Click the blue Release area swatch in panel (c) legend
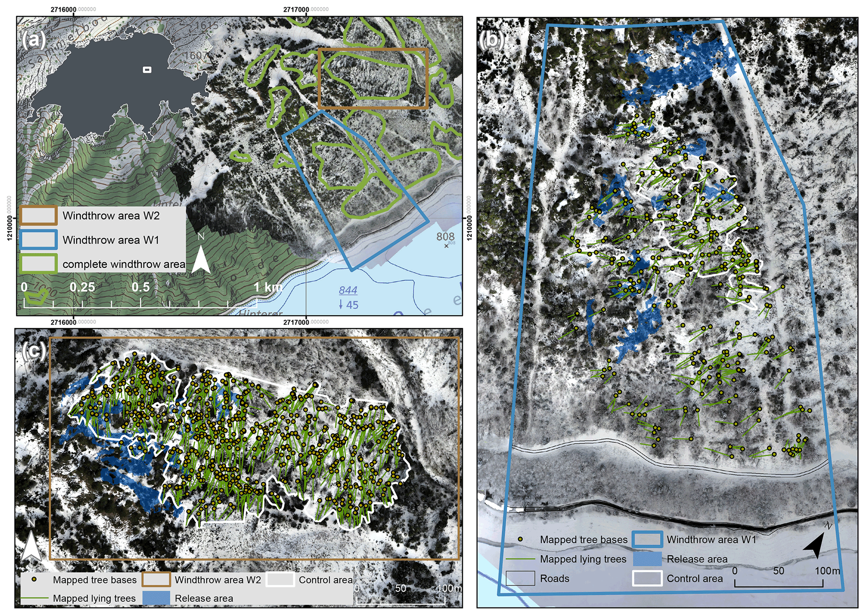The height and width of the screenshot is (616, 866). [x=156, y=598]
